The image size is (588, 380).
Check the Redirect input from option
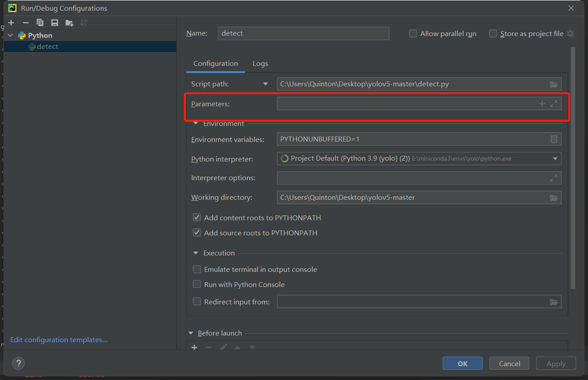[197, 301]
